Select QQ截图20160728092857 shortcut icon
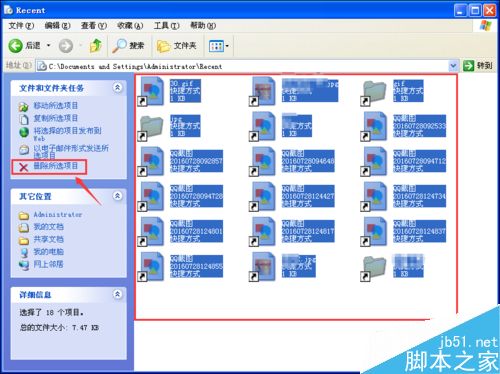Screen dimensions: 500x374 click(x=152, y=161)
